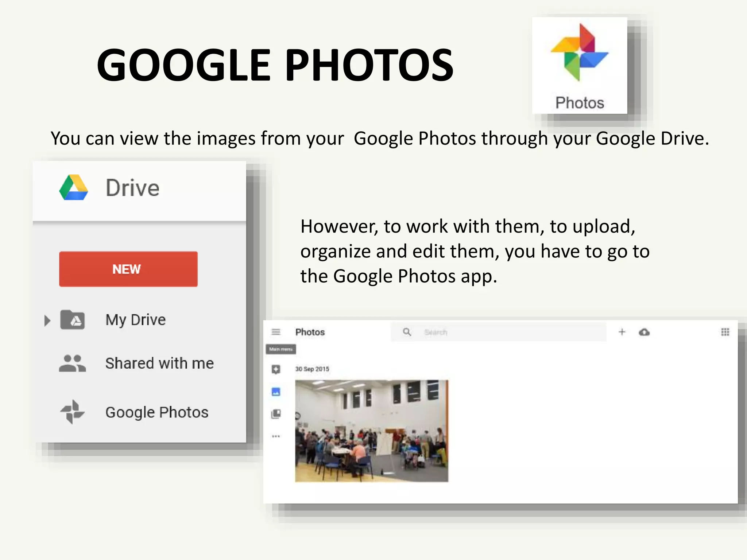747x560 pixels.
Task: Open the Google apps grid icon
Action: click(x=725, y=332)
